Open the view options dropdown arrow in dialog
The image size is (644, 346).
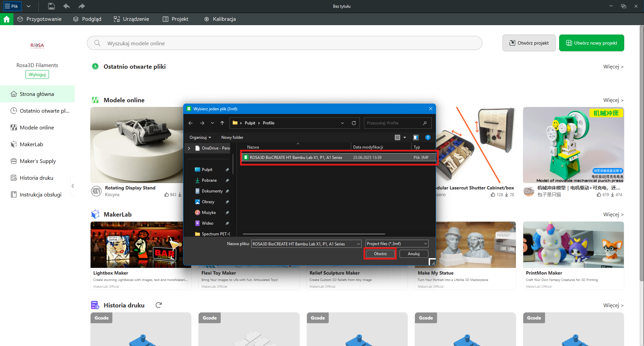pyautogui.click(x=405, y=137)
